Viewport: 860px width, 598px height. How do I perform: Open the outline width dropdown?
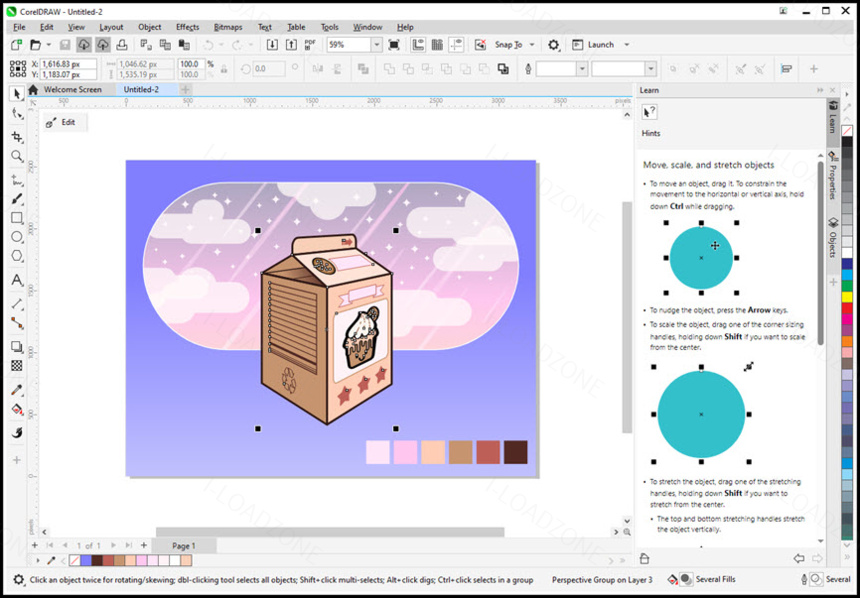click(582, 69)
